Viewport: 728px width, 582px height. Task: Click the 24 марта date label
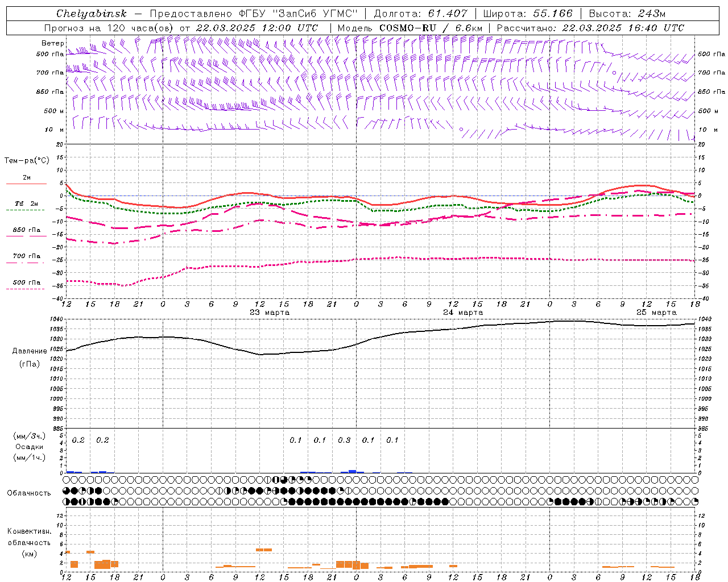coord(463,313)
